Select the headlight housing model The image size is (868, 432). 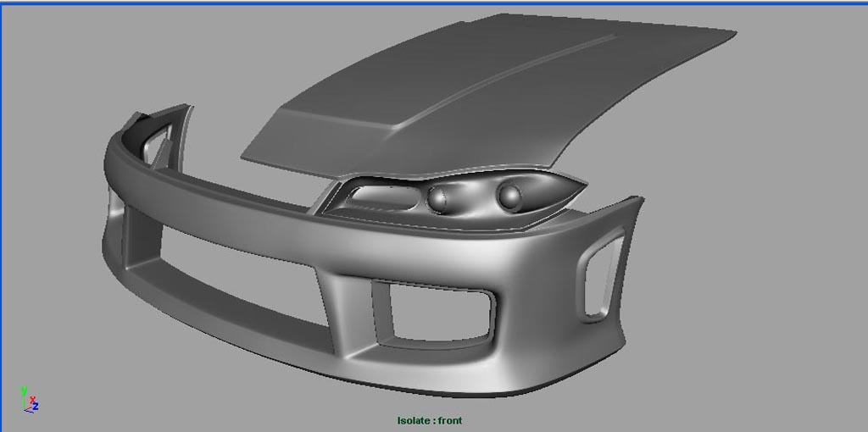tap(454, 200)
